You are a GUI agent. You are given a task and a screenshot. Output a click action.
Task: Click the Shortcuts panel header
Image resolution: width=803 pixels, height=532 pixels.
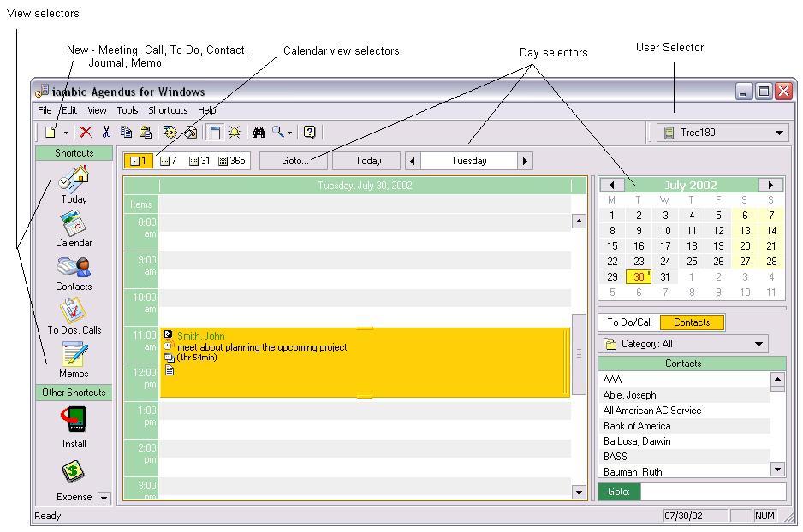coord(74,153)
